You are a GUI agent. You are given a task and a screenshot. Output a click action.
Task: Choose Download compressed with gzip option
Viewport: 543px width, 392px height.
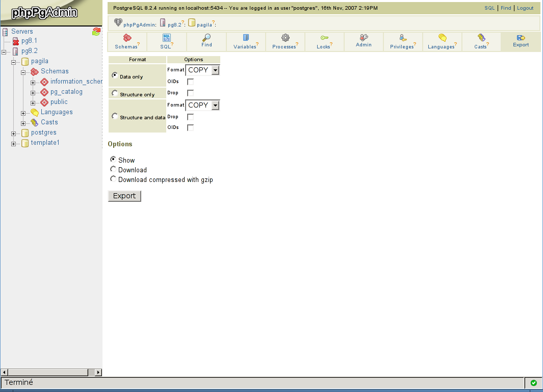(113, 178)
